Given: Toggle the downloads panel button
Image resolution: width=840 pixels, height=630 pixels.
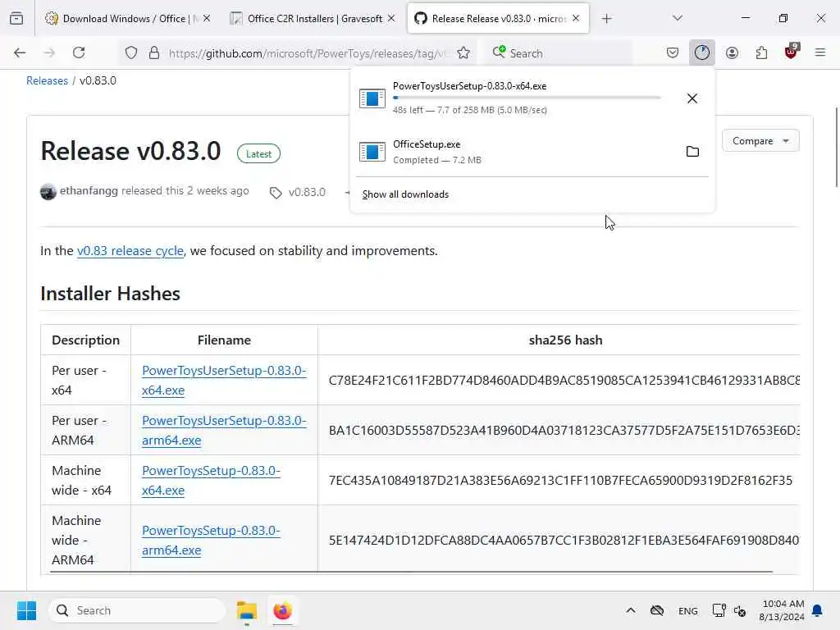Looking at the screenshot, I should click(x=702, y=52).
